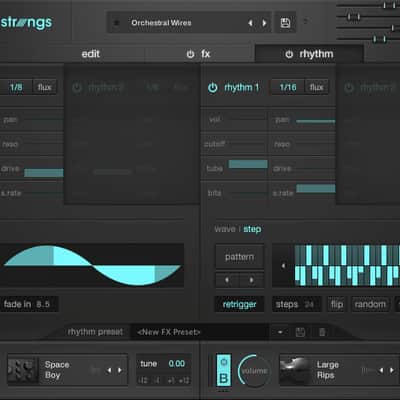Go to the previous preset before Orchestral Wires
400x400 pixels.
pos(250,23)
